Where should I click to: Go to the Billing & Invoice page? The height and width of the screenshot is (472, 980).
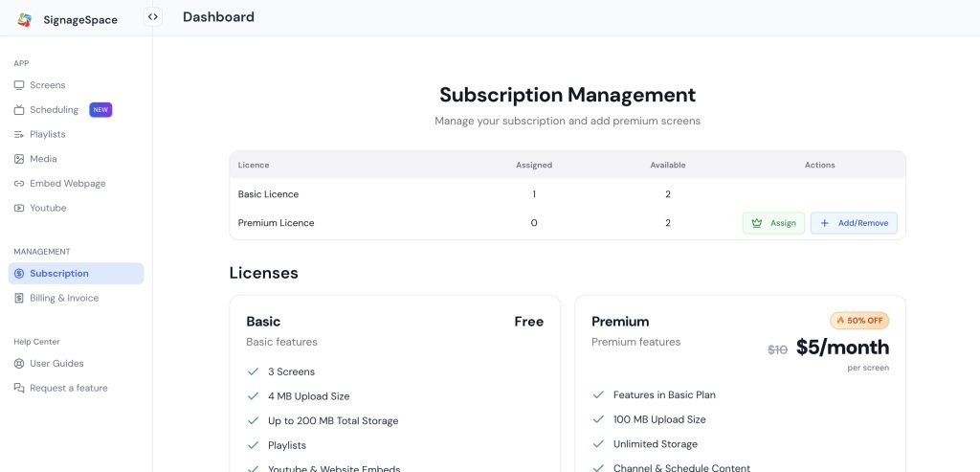(64, 298)
